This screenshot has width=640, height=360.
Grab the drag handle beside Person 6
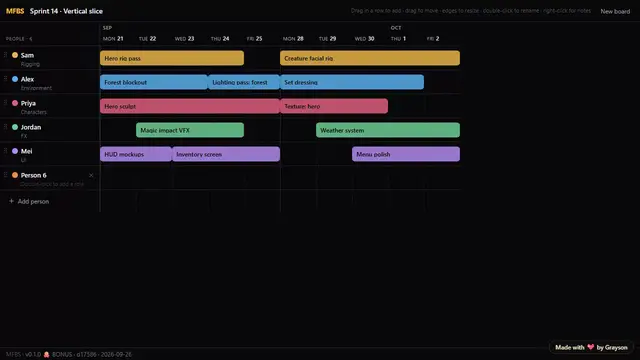(x=5, y=175)
